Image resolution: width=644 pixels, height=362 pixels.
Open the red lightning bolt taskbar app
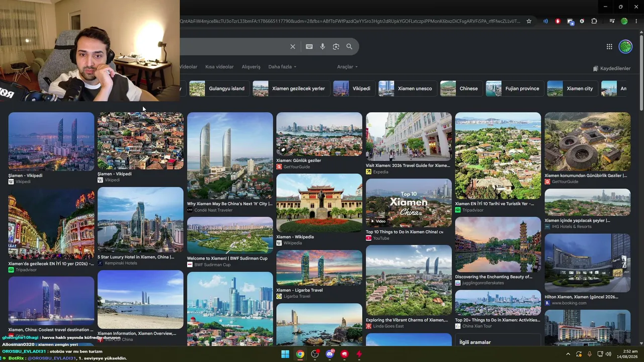click(x=359, y=354)
